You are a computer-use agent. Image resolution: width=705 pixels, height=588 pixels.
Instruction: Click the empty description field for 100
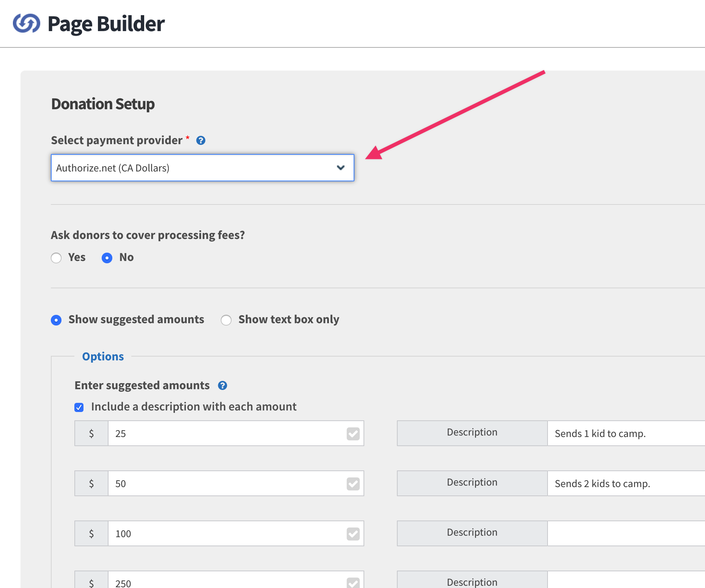pyautogui.click(x=626, y=533)
